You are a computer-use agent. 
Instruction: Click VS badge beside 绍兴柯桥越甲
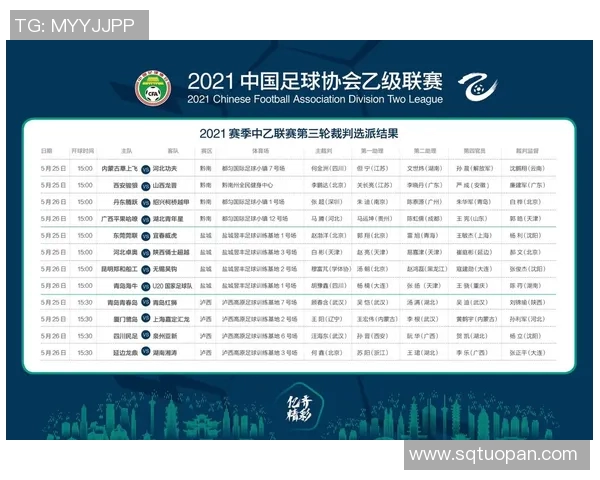click(145, 203)
